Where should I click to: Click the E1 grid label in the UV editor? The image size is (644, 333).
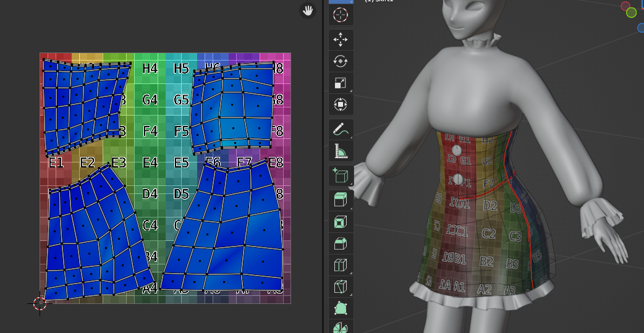pyautogui.click(x=56, y=162)
